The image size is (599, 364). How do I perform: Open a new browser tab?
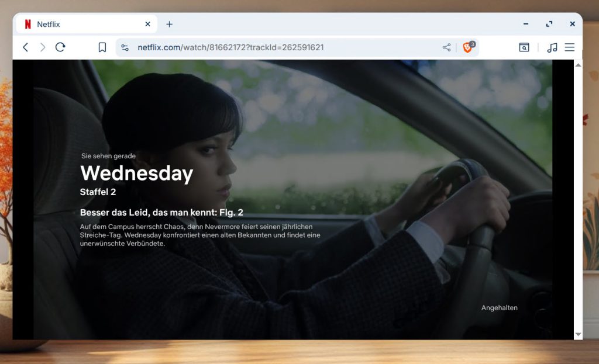(170, 24)
